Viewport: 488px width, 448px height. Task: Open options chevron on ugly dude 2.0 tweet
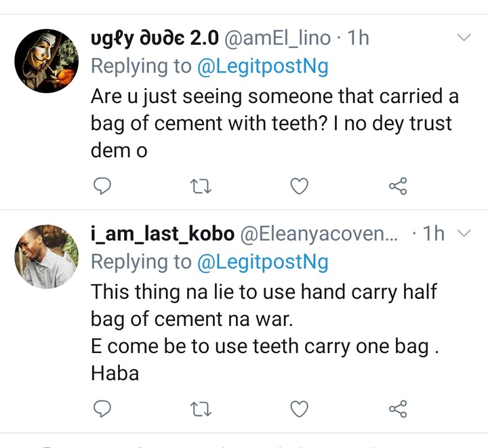pyautogui.click(x=464, y=38)
